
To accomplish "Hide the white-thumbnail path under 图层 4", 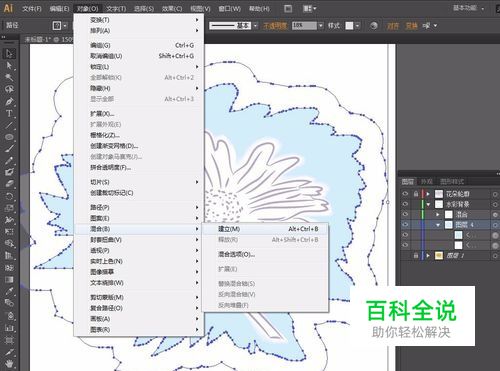I will [405, 245].
